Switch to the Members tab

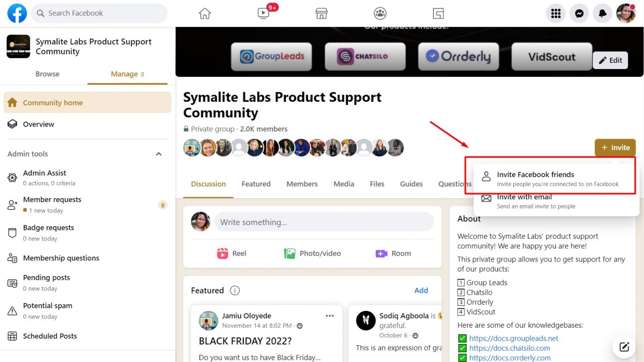click(302, 184)
